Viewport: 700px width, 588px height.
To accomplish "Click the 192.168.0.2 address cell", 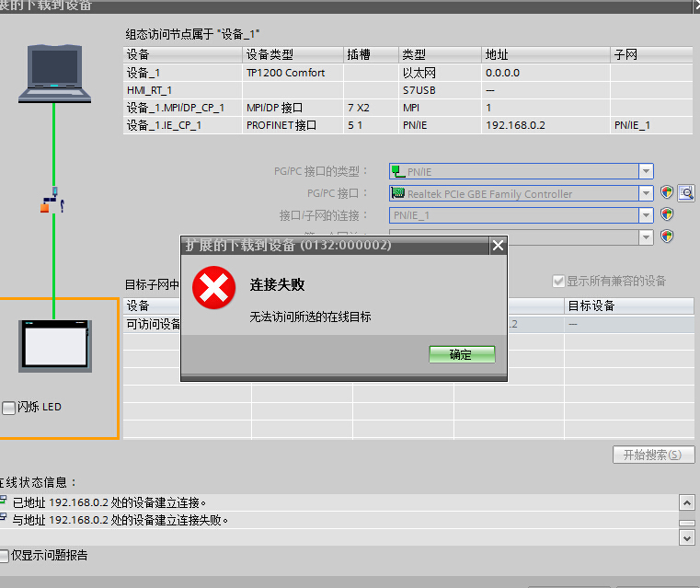I will [545, 125].
